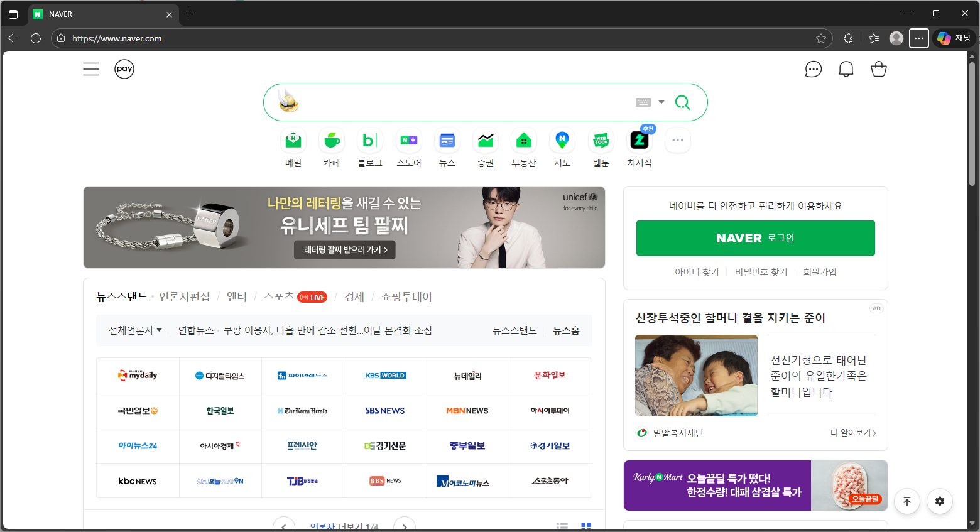The width and height of the screenshot is (980, 532).
Task: Toggle the on-screen keyboard icon in search
Action: 643,102
